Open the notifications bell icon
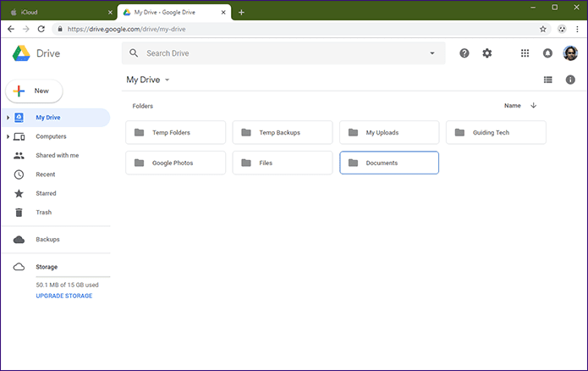 coord(547,53)
